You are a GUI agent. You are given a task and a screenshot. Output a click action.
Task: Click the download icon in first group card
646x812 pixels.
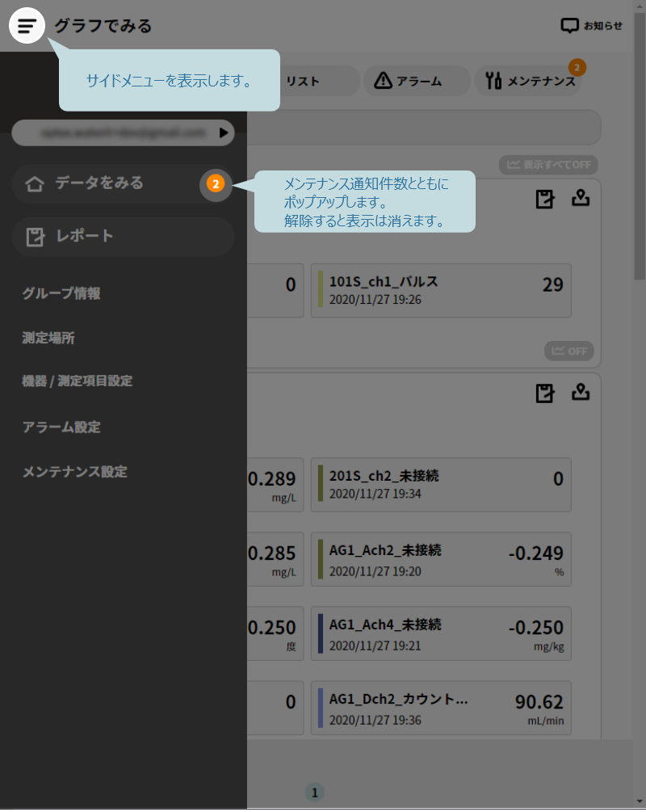(581, 198)
